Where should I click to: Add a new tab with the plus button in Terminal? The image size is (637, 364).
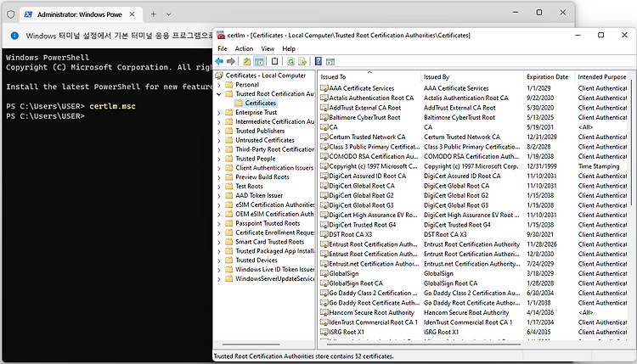click(153, 14)
